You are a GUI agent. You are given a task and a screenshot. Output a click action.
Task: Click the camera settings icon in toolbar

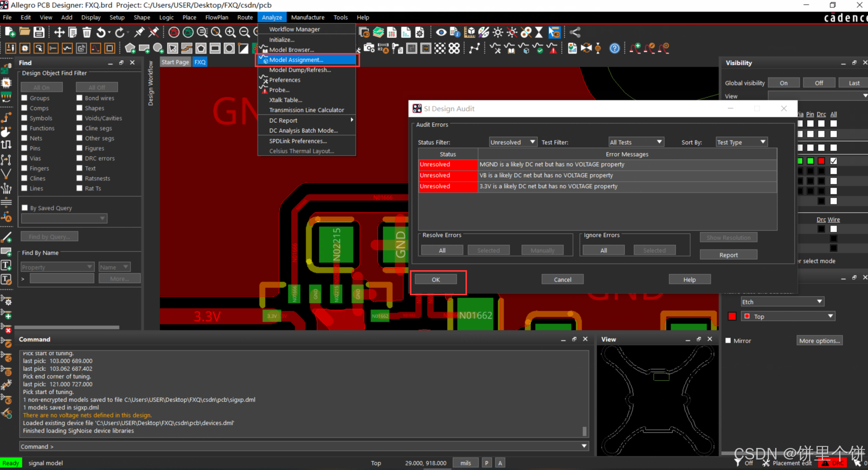point(370,48)
